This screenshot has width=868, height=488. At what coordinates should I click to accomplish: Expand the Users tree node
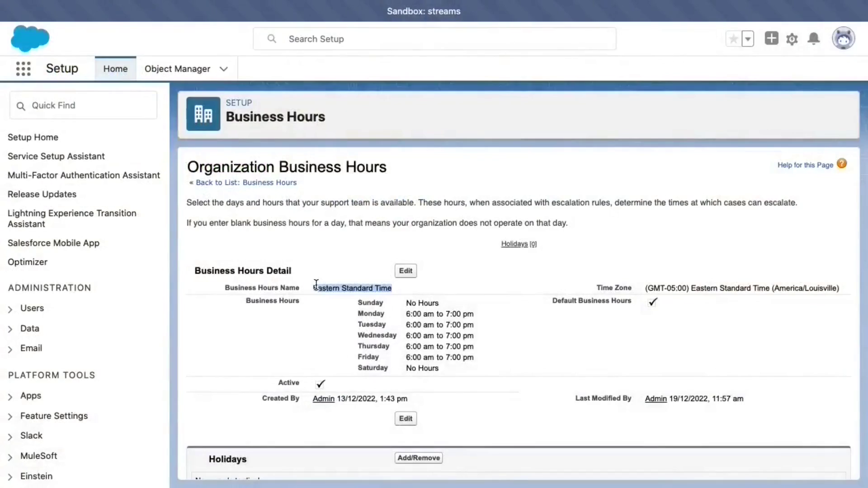click(10, 309)
